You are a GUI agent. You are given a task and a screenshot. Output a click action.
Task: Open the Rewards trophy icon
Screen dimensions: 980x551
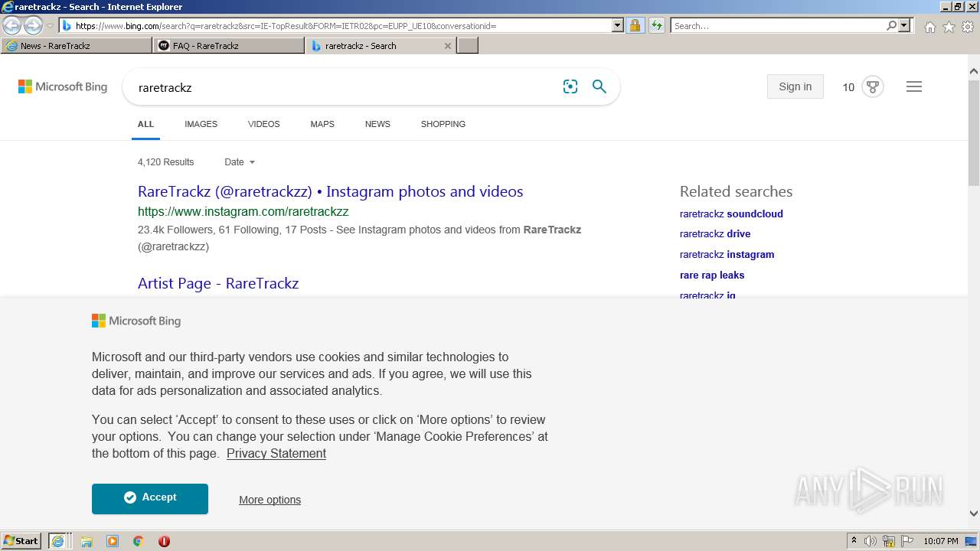tap(873, 86)
